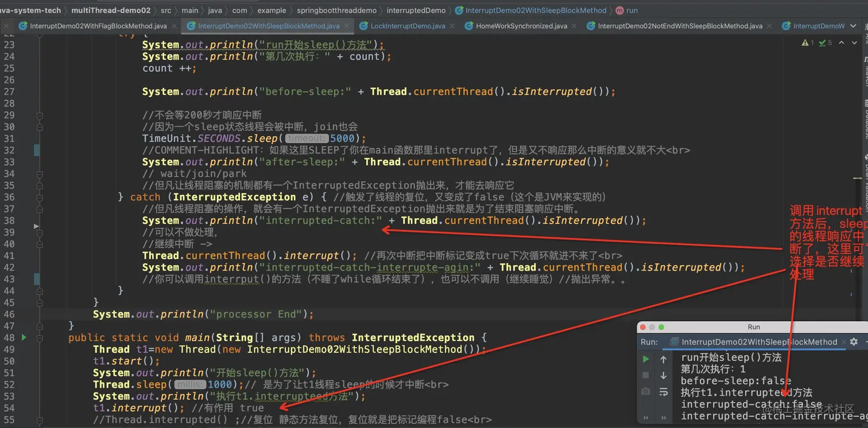Close the LockInterruptDemo.java tab
The height and width of the screenshot is (428, 868).
pos(453,26)
